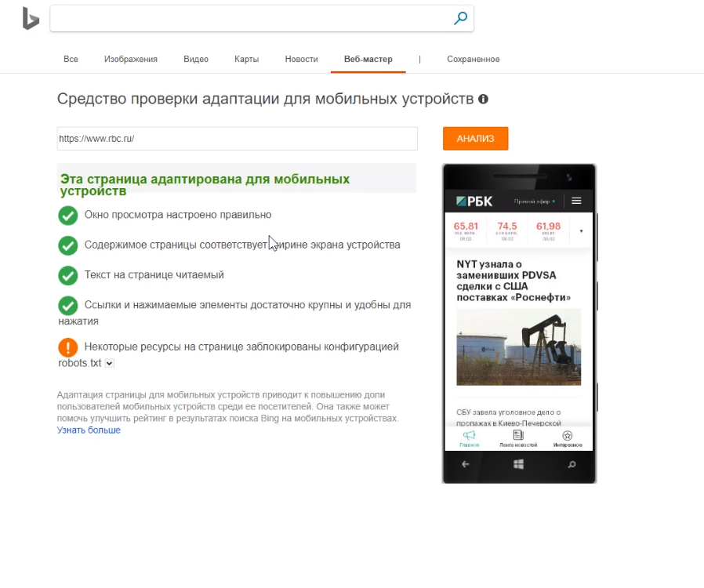This screenshot has height=588, width=704.
Task: Click the green check for content width
Action: (x=67, y=245)
